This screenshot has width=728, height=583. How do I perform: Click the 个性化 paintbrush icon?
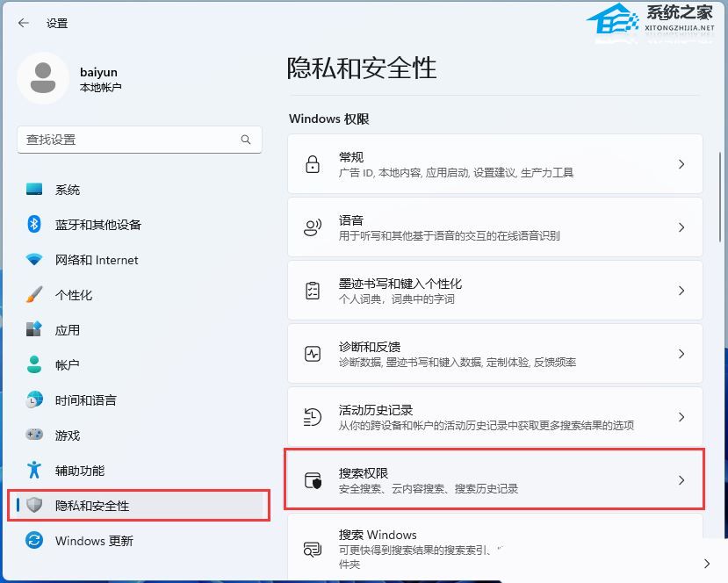point(34,294)
